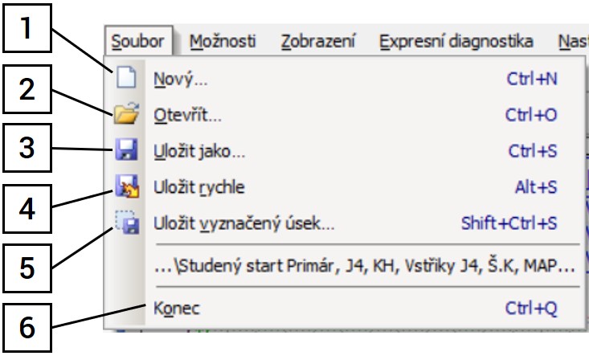Click the quick-save icon beside Uložit rychle
The height and width of the screenshot is (364, 589).
tap(125, 188)
